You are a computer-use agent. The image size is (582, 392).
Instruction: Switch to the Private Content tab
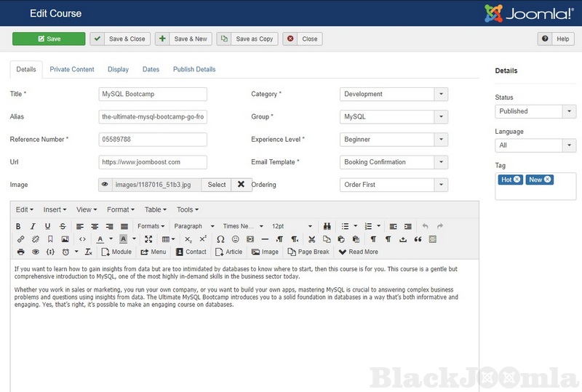click(x=72, y=69)
